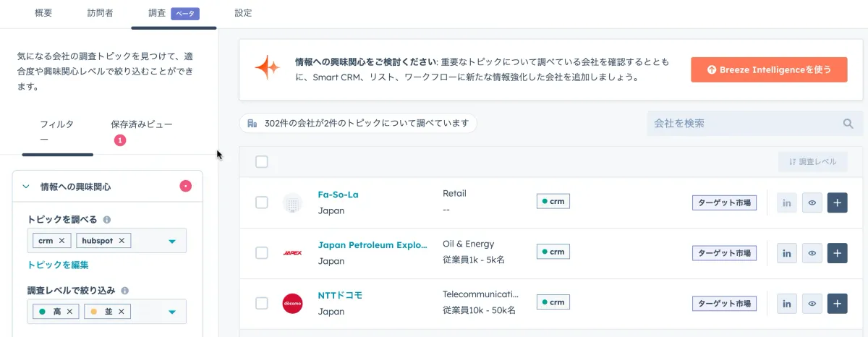Collapse the 情報への興味関心 section
The width and height of the screenshot is (868, 337).
26,187
